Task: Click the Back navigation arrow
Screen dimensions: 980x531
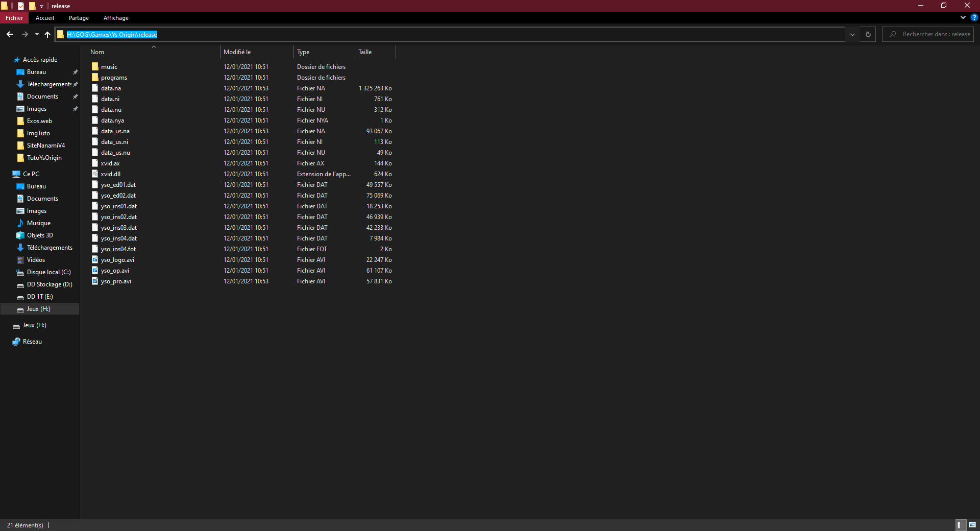Action: tap(10, 34)
